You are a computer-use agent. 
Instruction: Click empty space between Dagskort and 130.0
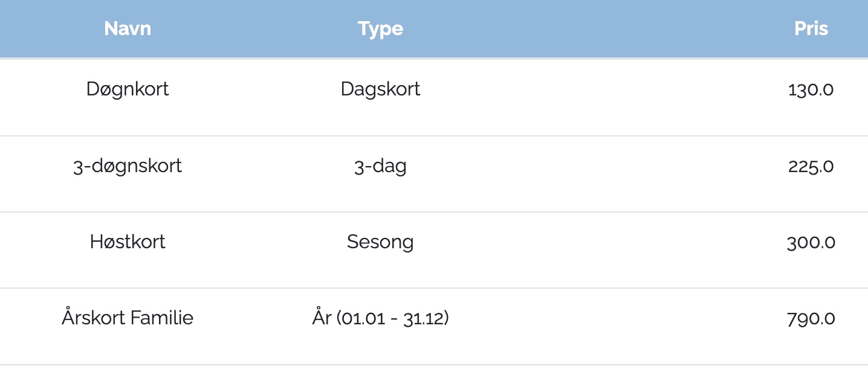(x=604, y=90)
